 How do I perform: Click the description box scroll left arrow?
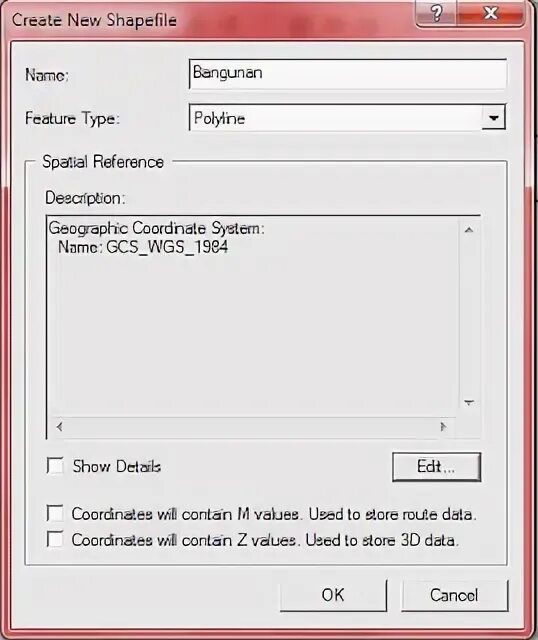pos(60,427)
